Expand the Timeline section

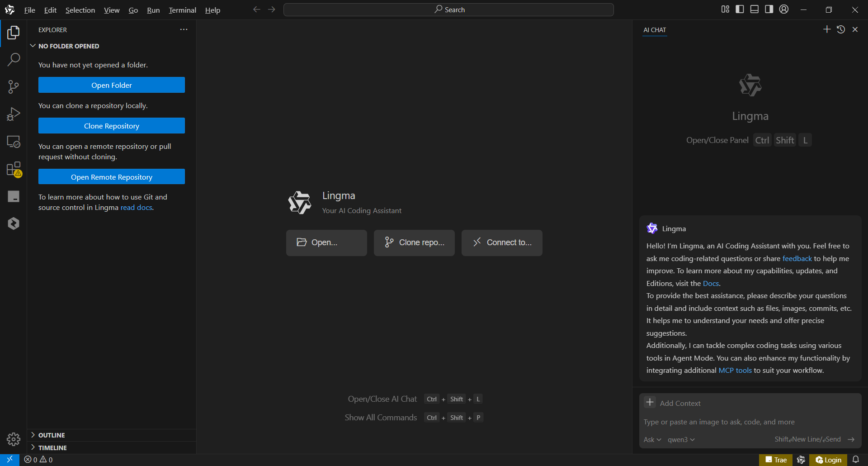click(x=111, y=447)
